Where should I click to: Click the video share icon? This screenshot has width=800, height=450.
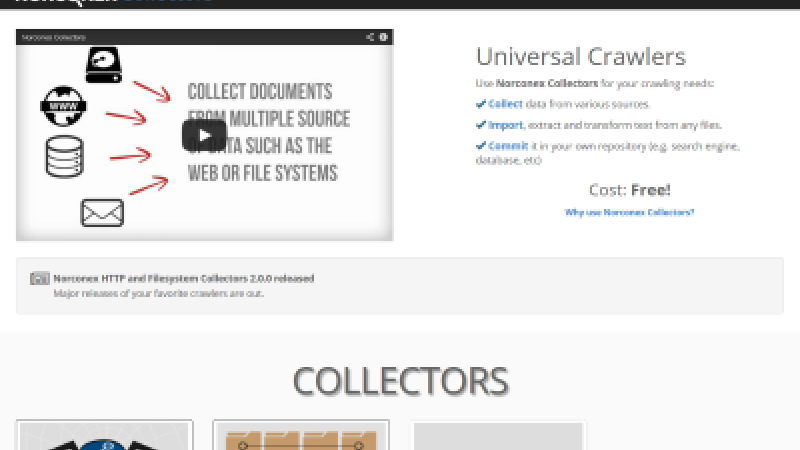[370, 37]
